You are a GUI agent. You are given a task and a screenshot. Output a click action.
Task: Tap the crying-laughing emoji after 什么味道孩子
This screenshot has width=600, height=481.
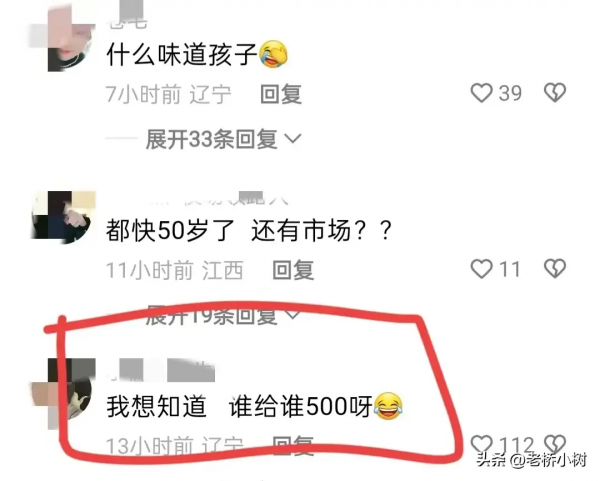pyautogui.click(x=274, y=54)
